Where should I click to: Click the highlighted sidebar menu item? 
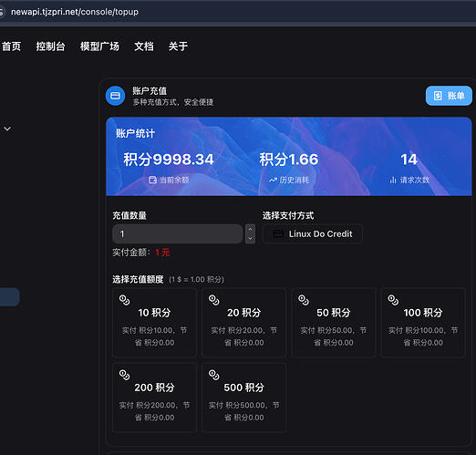pyautogui.click(x=10, y=297)
